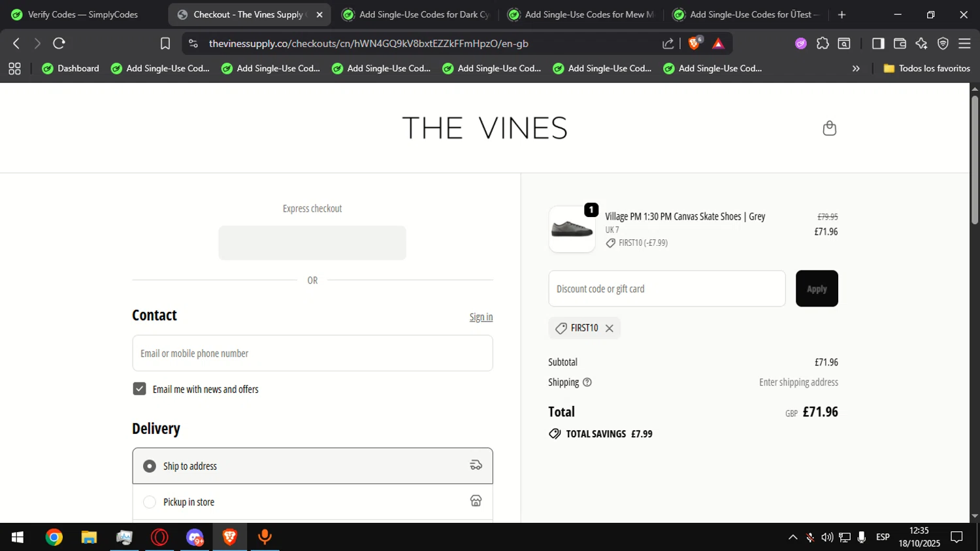
Task: Uncheck Email me with news and offers
Action: pyautogui.click(x=139, y=389)
